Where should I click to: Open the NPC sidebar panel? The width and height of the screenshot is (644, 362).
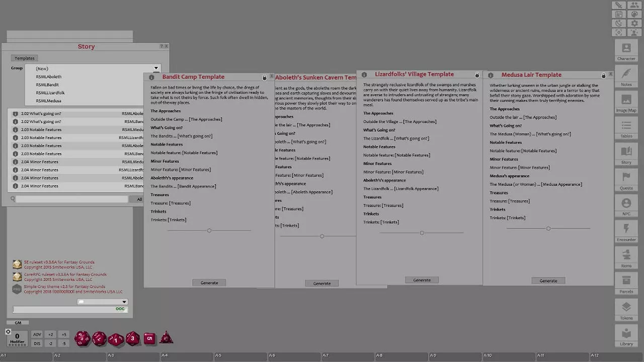point(626,206)
